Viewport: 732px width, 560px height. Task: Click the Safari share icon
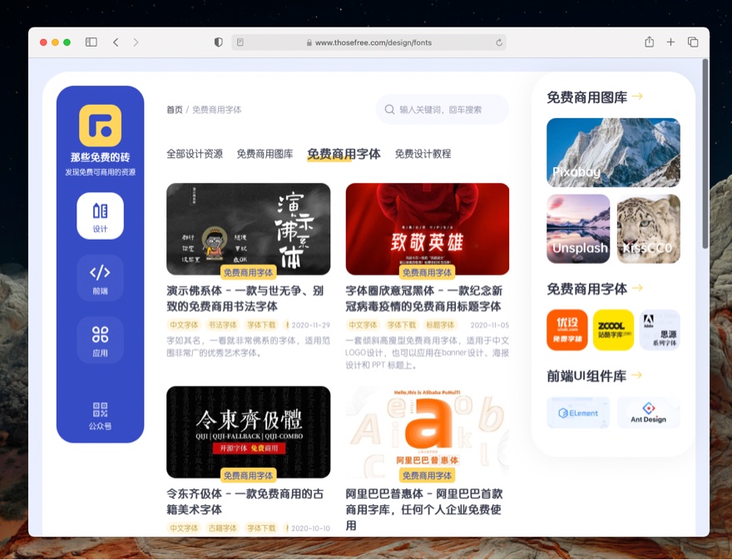coord(649,40)
